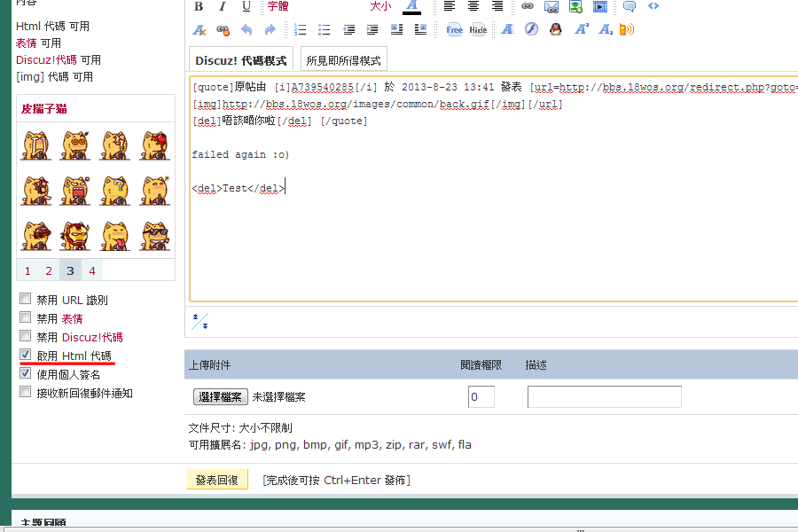Insert an image
Viewport: 798px width, 532px height.
[575, 6]
